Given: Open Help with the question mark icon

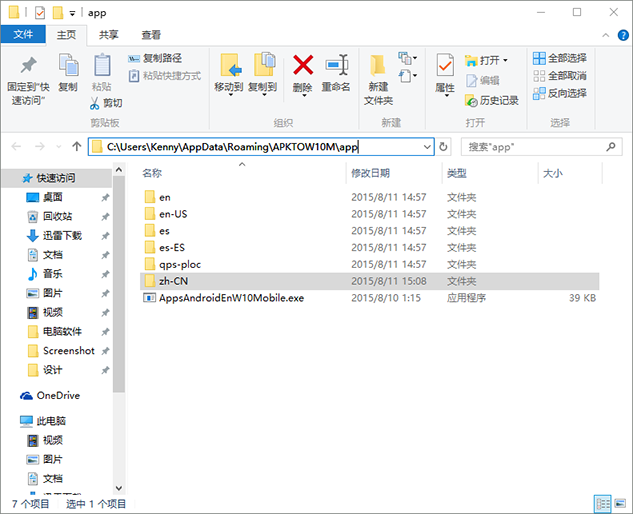Looking at the screenshot, I should [623, 36].
